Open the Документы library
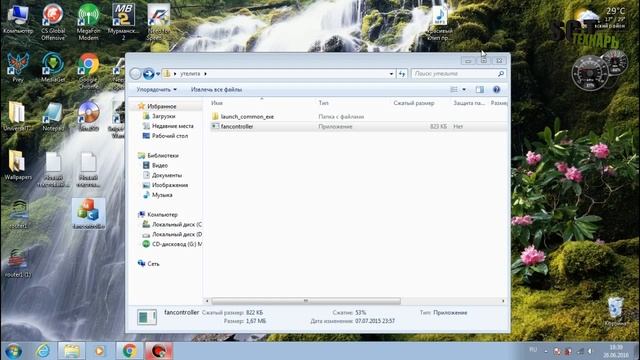The width and height of the screenshot is (640, 360). pos(167,175)
